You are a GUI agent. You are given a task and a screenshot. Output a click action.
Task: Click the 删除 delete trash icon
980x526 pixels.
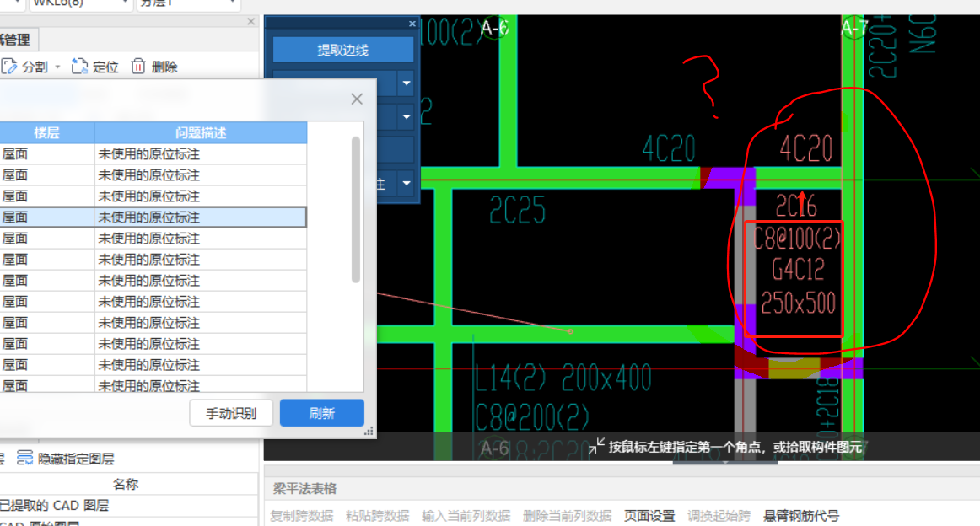tap(138, 67)
